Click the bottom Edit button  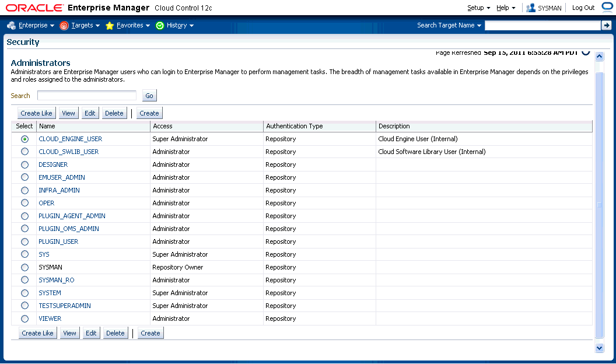(91, 333)
